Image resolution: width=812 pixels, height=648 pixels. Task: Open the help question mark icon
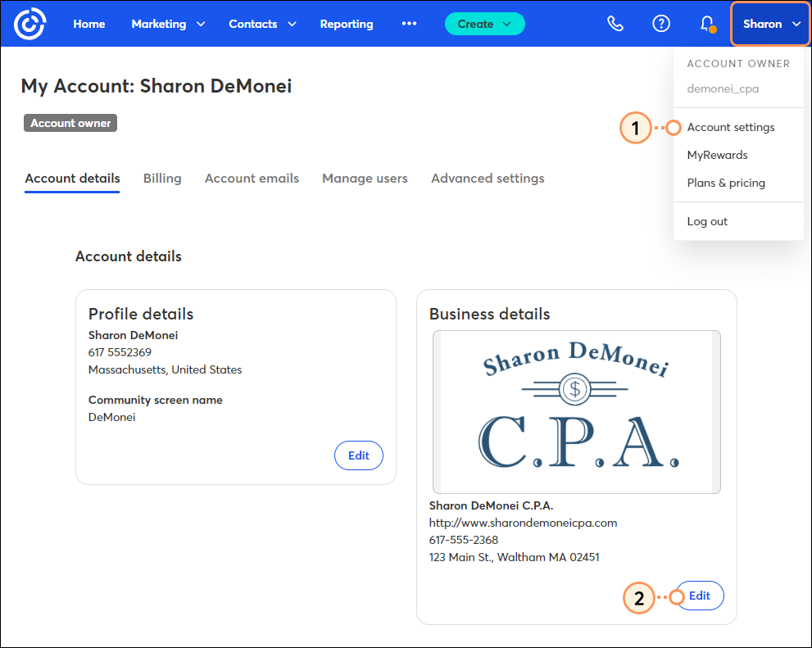coord(660,24)
